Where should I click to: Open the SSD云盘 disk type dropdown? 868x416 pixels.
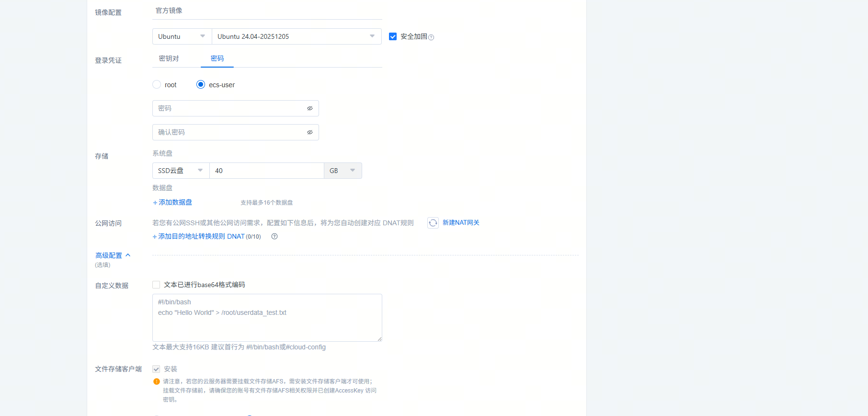[x=181, y=171]
